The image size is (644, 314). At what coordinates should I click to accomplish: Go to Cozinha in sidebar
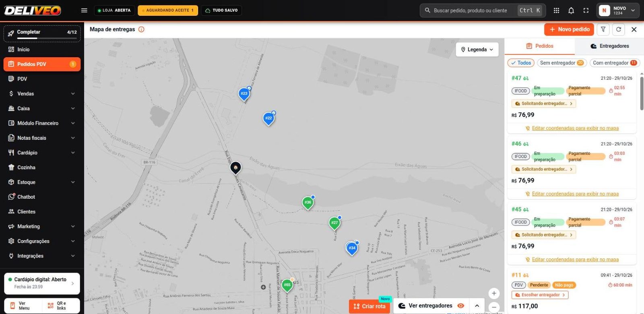click(x=42, y=167)
